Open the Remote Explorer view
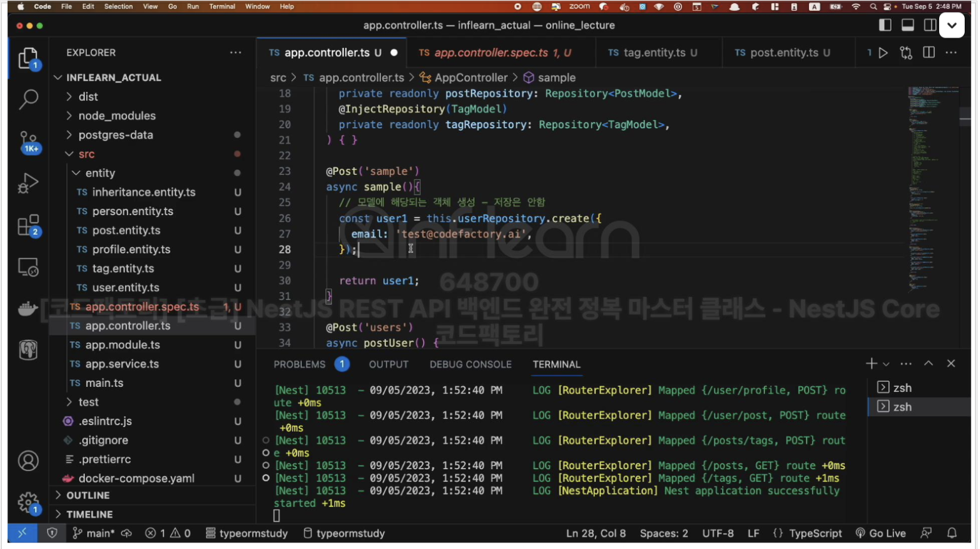 [x=28, y=267]
